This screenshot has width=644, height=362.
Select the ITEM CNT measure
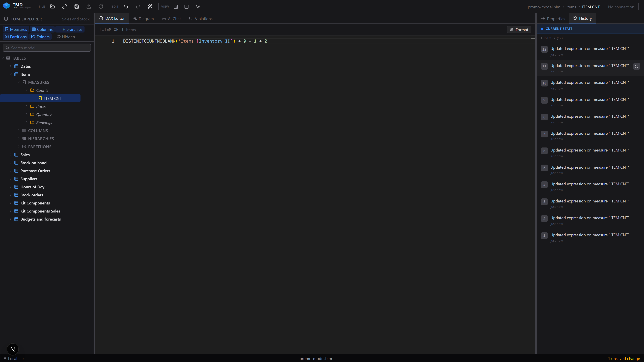[40, 98]
